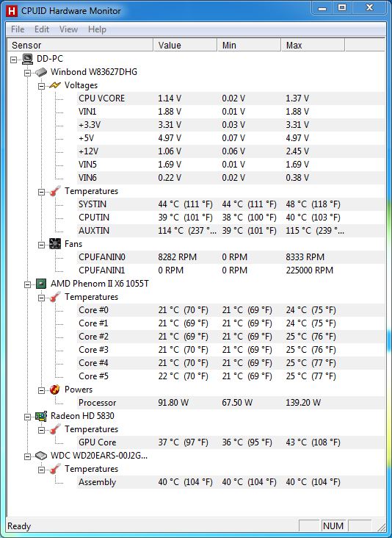Select the Assembly temperature row
Viewport: 392px width, 538px height.
231,482
